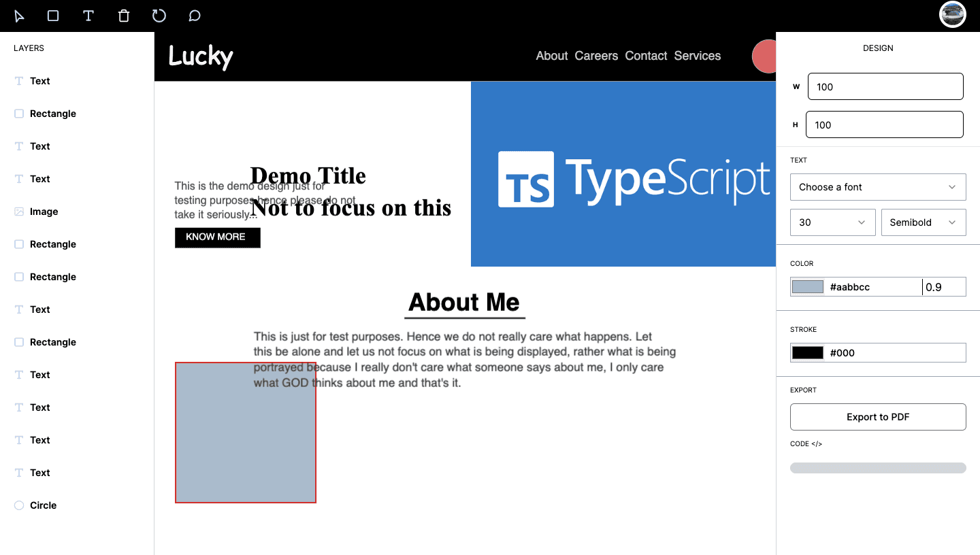Viewport: 980px width, 555px height.
Task: Click the About nav item
Action: pos(552,56)
